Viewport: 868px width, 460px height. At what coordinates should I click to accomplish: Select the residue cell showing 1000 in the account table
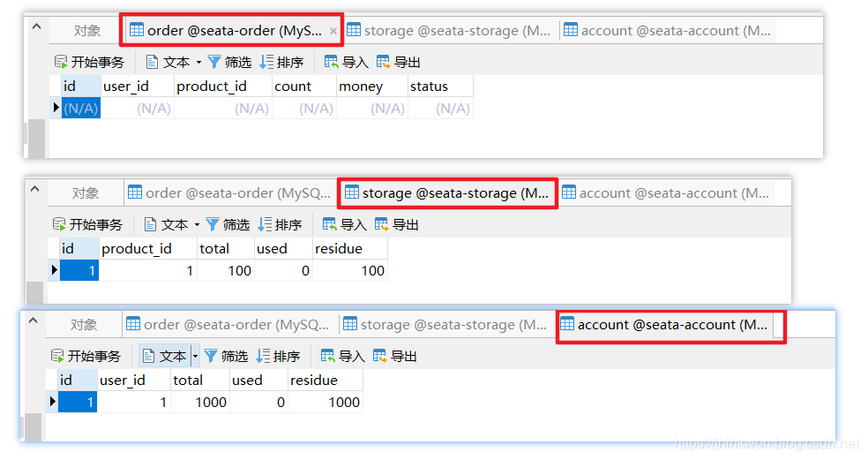tap(325, 402)
